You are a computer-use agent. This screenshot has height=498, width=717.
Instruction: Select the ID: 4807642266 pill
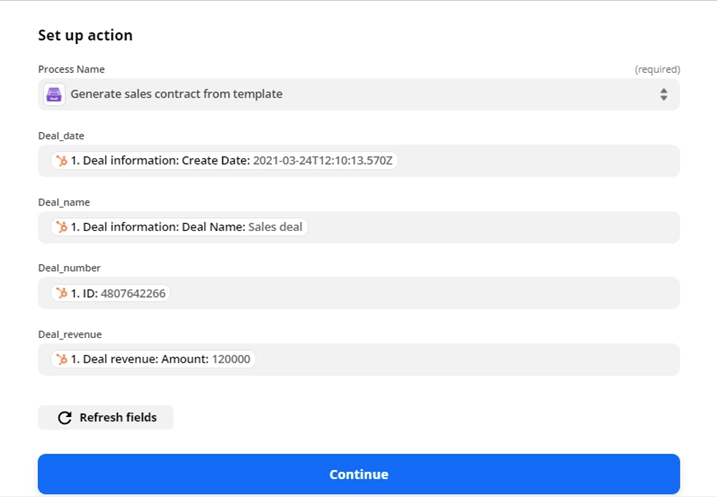[x=111, y=293]
